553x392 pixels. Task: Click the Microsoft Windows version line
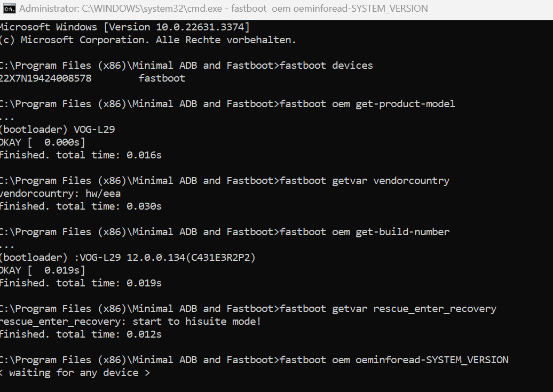(124, 27)
